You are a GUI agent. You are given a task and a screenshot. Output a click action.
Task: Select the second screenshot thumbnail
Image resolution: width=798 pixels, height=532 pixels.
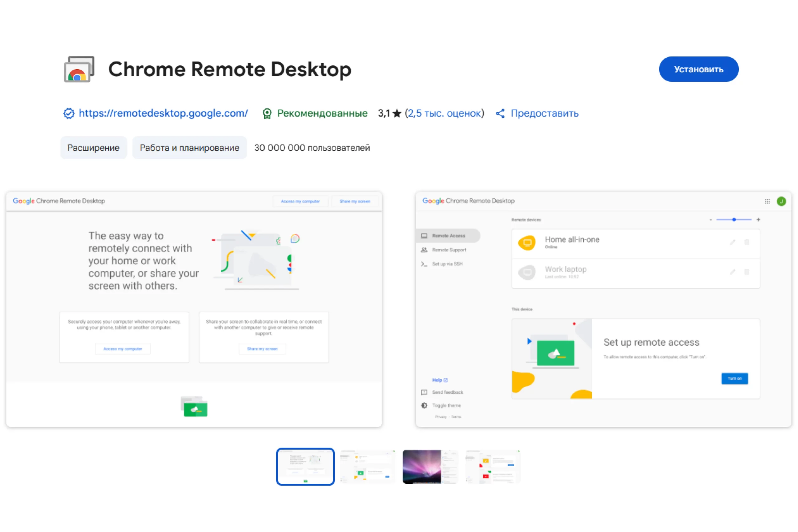click(368, 467)
